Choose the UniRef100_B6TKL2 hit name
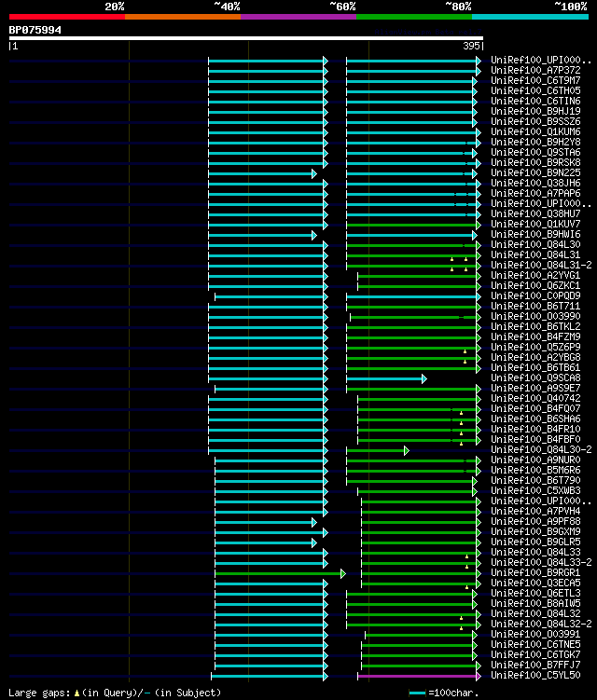Screen dimensions: 597x700 (535, 327)
